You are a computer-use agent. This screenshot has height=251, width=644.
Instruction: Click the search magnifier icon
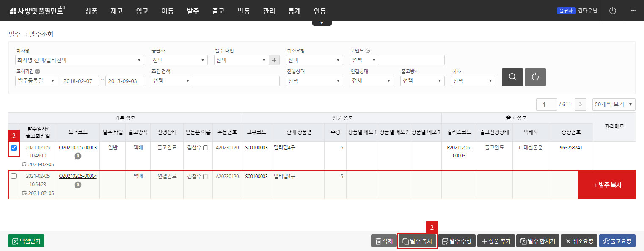pyautogui.click(x=512, y=77)
